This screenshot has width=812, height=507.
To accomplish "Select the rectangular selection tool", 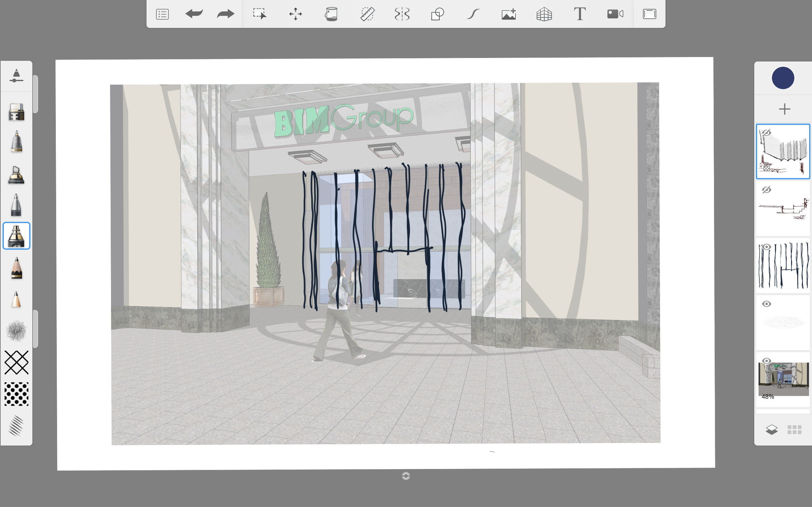I will 259,14.
